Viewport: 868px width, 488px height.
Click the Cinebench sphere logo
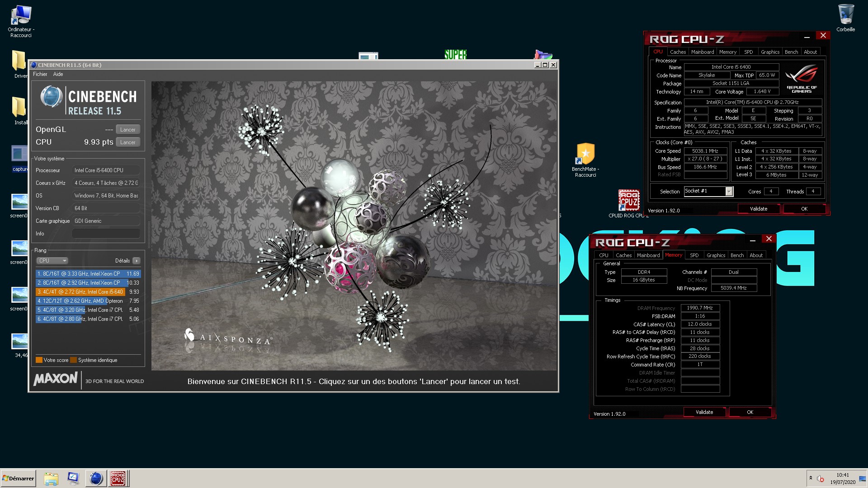[x=51, y=97]
